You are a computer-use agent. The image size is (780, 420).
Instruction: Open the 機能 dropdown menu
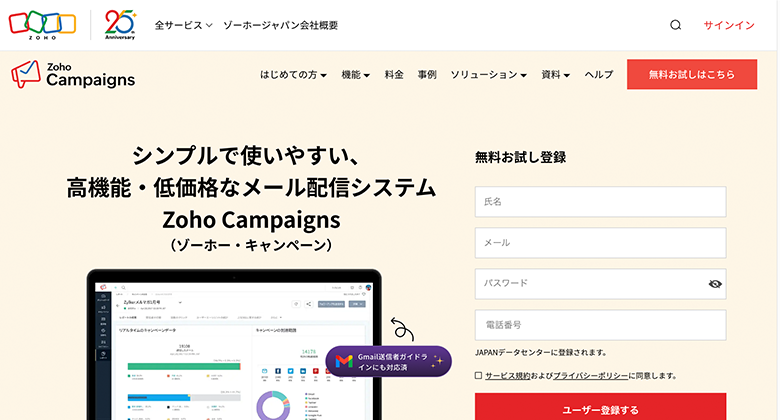[x=355, y=75]
